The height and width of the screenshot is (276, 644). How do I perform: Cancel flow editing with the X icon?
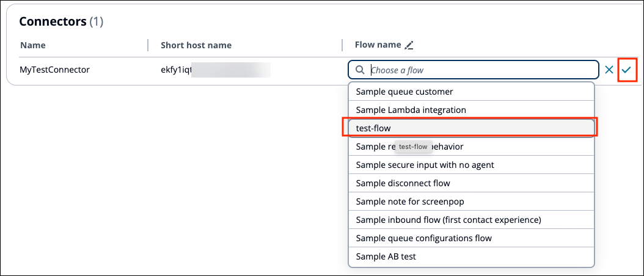(609, 70)
